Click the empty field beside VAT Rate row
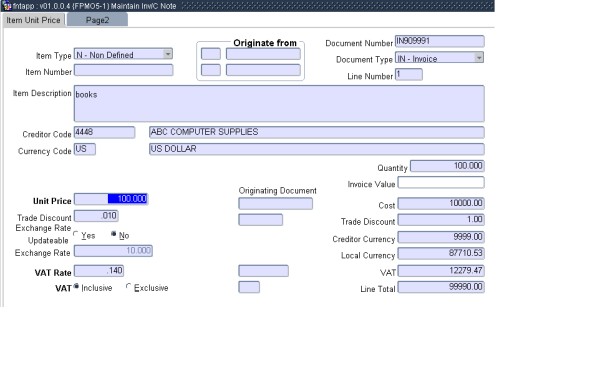This screenshot has height=370, width=600. 264,271
